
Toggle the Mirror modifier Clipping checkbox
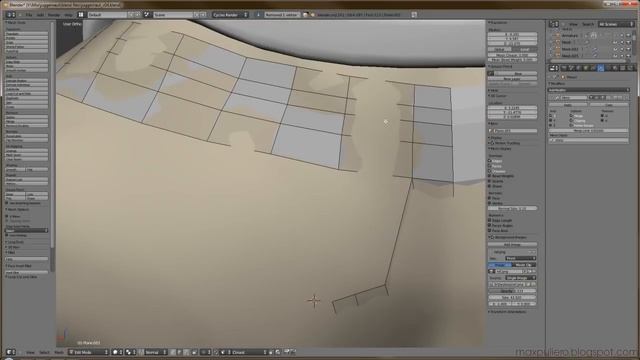[x=571, y=121]
